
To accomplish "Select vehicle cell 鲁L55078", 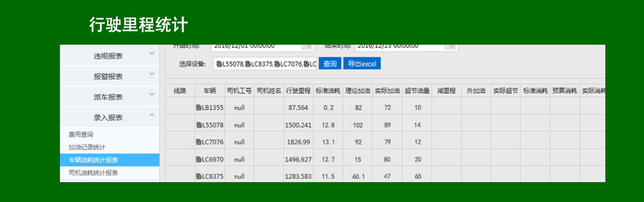I will (209, 125).
